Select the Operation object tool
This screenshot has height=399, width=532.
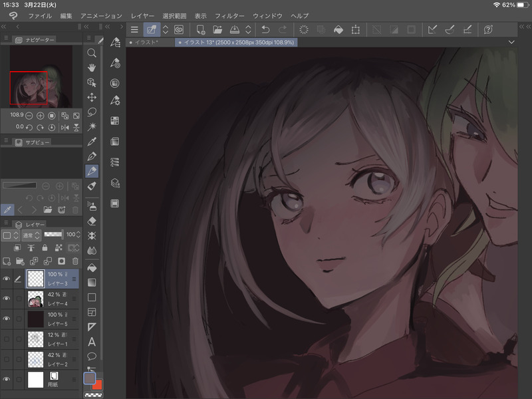coord(92,82)
